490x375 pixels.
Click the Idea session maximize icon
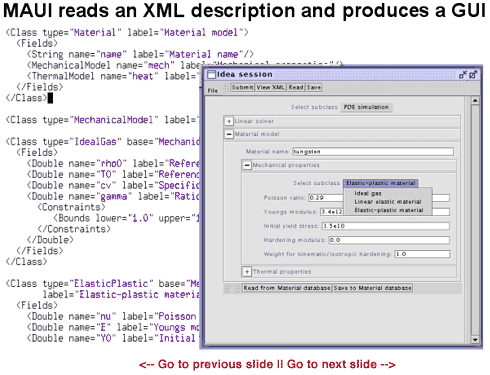point(473,75)
